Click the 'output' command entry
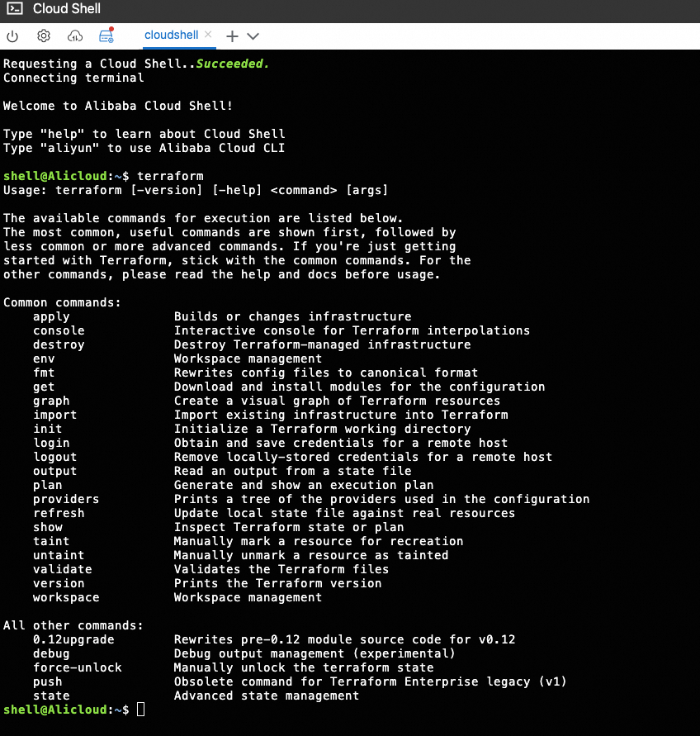700x736 pixels. click(54, 472)
